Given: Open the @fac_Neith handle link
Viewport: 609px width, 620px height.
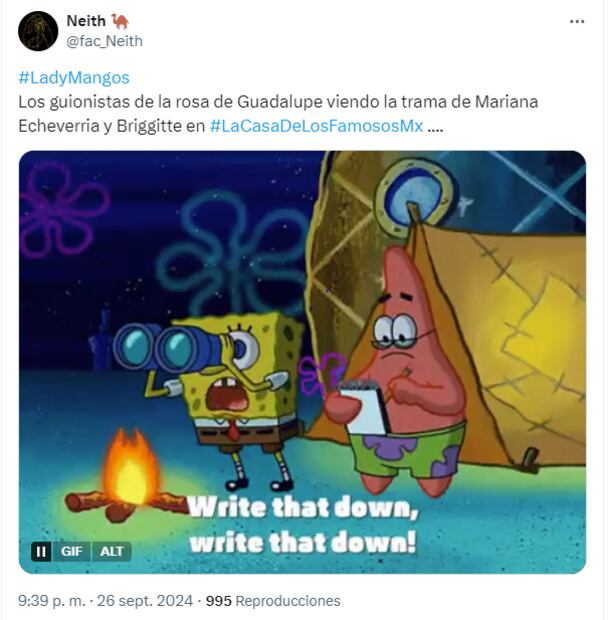Looking at the screenshot, I should tap(104, 41).
